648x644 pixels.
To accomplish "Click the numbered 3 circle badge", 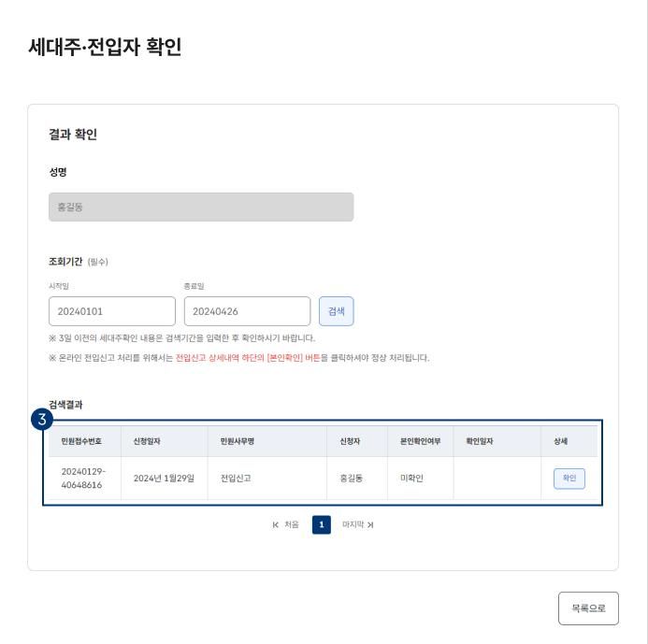I will [x=40, y=420].
